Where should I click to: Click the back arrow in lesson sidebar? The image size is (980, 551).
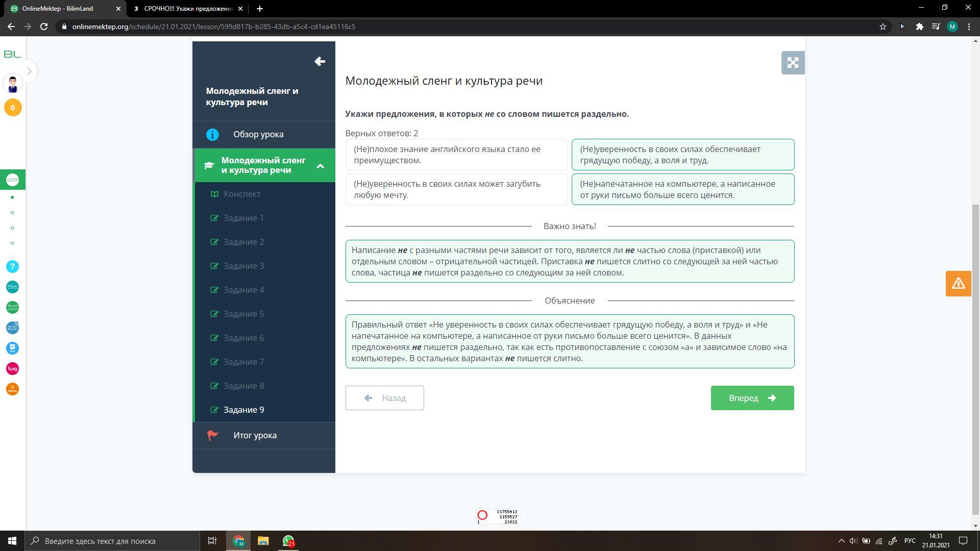320,62
